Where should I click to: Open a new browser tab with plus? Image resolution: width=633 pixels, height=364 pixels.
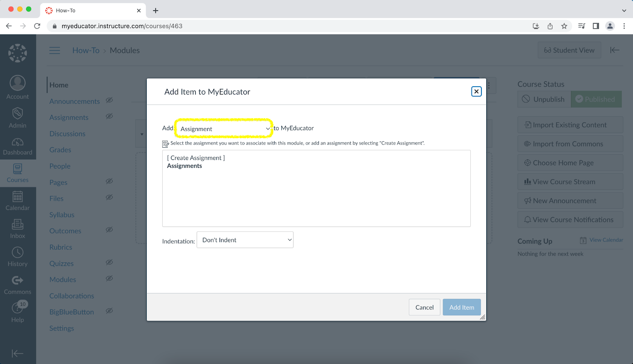[x=155, y=11]
